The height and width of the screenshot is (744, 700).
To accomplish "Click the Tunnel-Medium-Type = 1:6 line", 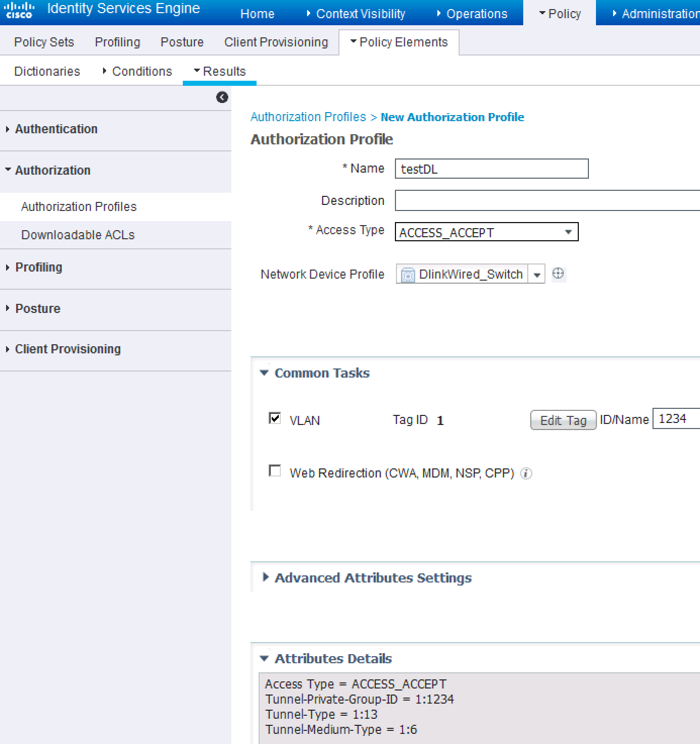I will (x=341, y=729).
